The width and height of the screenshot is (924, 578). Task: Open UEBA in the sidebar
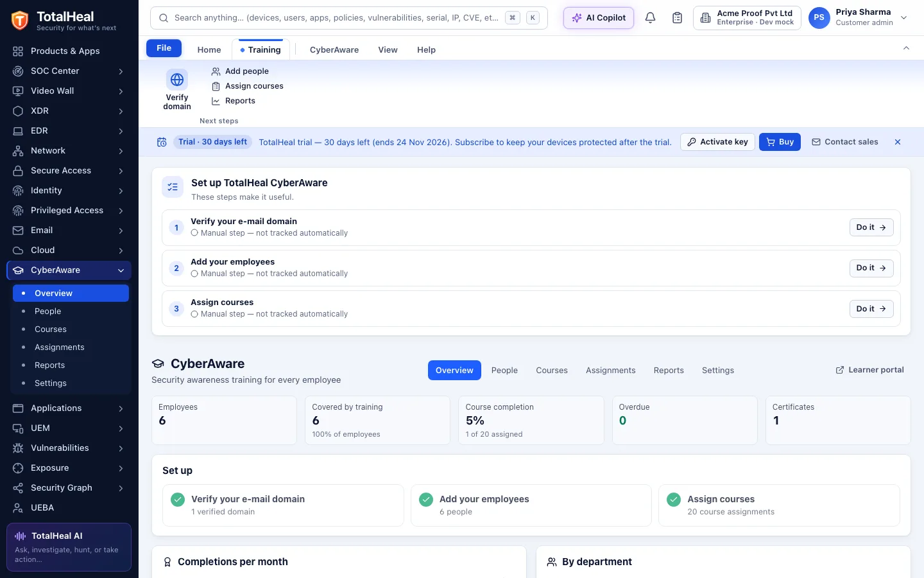(x=69, y=508)
